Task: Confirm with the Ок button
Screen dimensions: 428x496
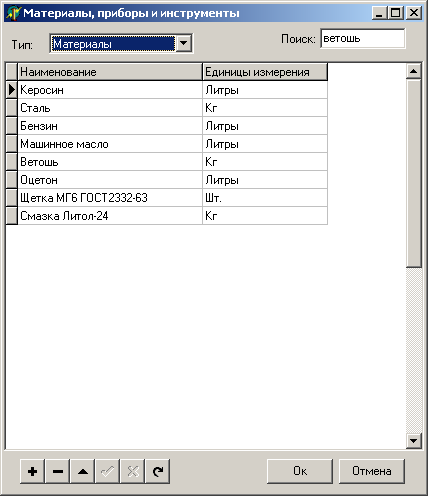Action: pyautogui.click(x=300, y=471)
